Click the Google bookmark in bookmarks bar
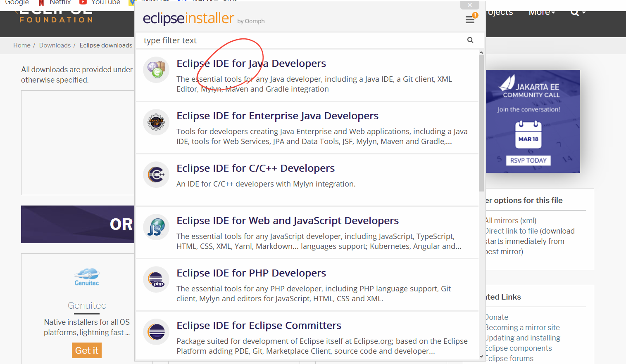Viewport: 626px width, 364px height. pos(17,2)
